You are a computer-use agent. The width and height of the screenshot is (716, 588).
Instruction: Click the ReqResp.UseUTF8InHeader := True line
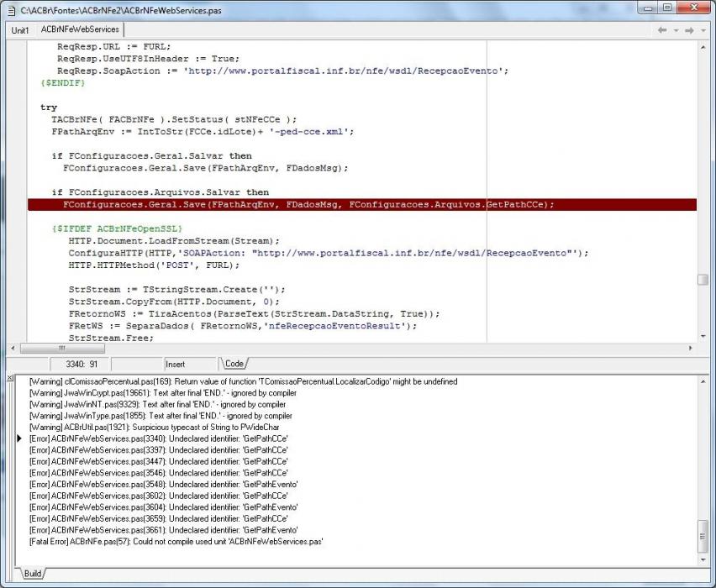click(x=148, y=59)
